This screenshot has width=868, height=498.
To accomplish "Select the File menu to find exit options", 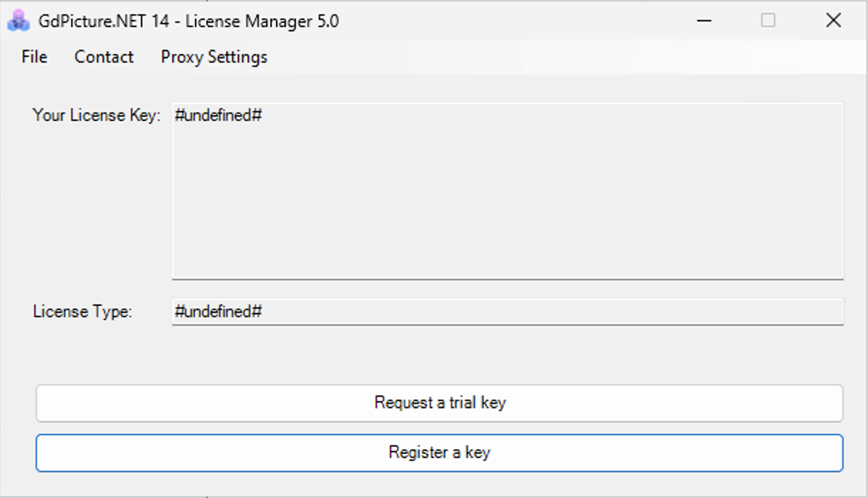I will (33, 57).
